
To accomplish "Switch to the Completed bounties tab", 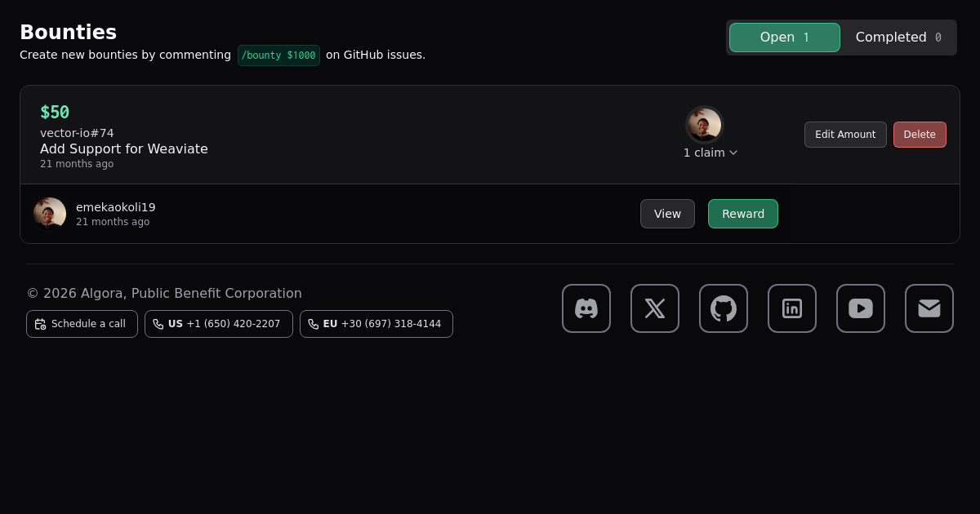I will 898,38.
